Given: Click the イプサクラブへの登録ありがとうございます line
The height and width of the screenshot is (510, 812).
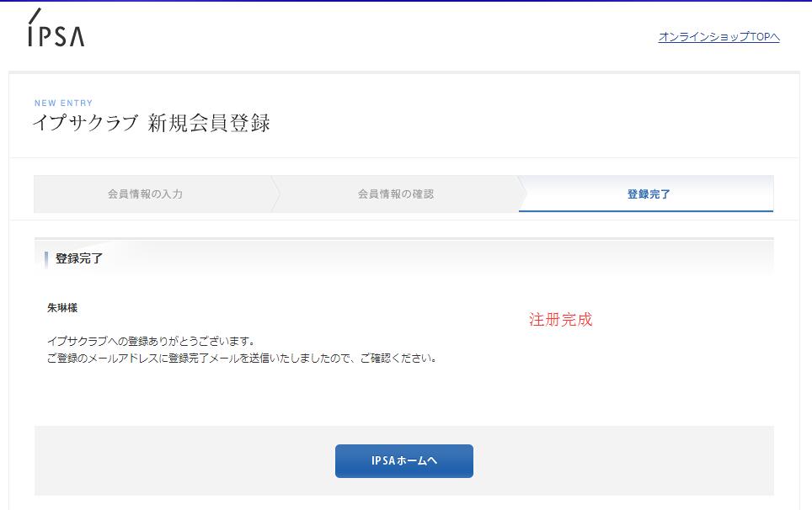Looking at the screenshot, I should pos(152,342).
